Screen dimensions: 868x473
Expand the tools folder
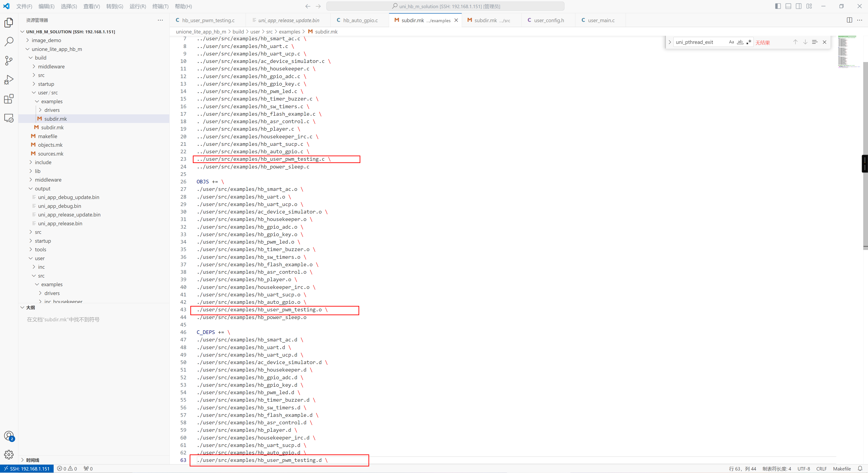(x=41, y=250)
